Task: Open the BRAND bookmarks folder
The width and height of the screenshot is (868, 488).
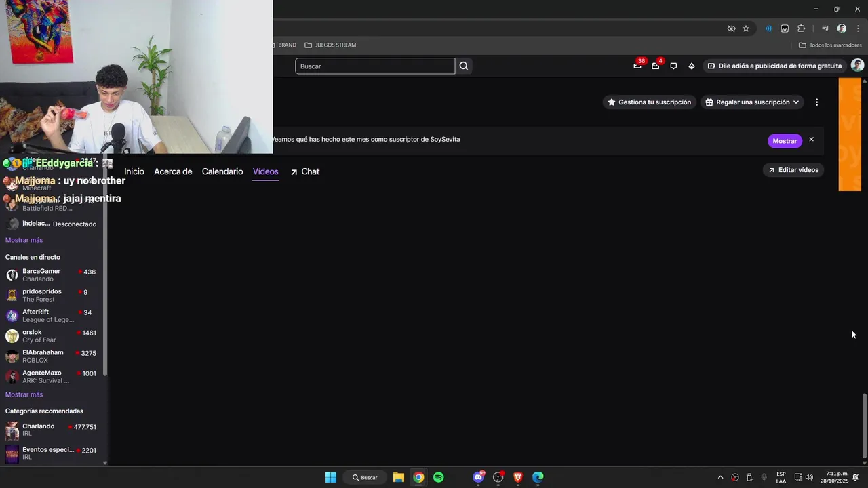Action: 285,45
